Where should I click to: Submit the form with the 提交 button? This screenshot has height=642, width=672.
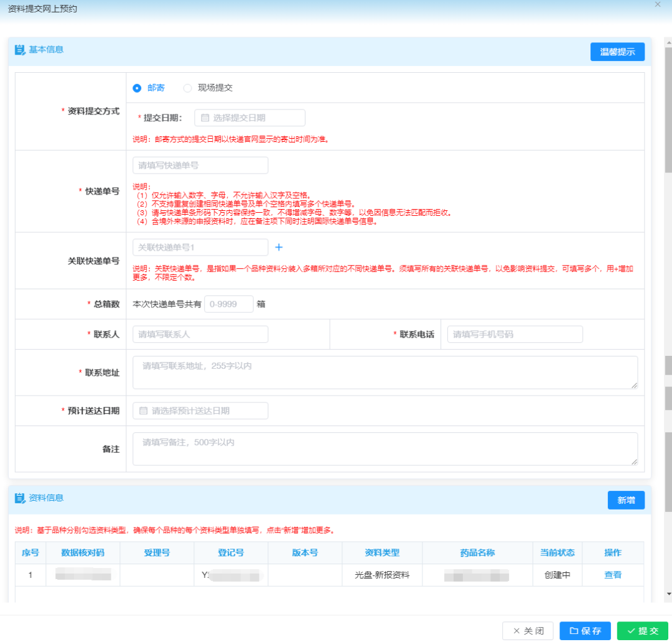click(x=642, y=630)
